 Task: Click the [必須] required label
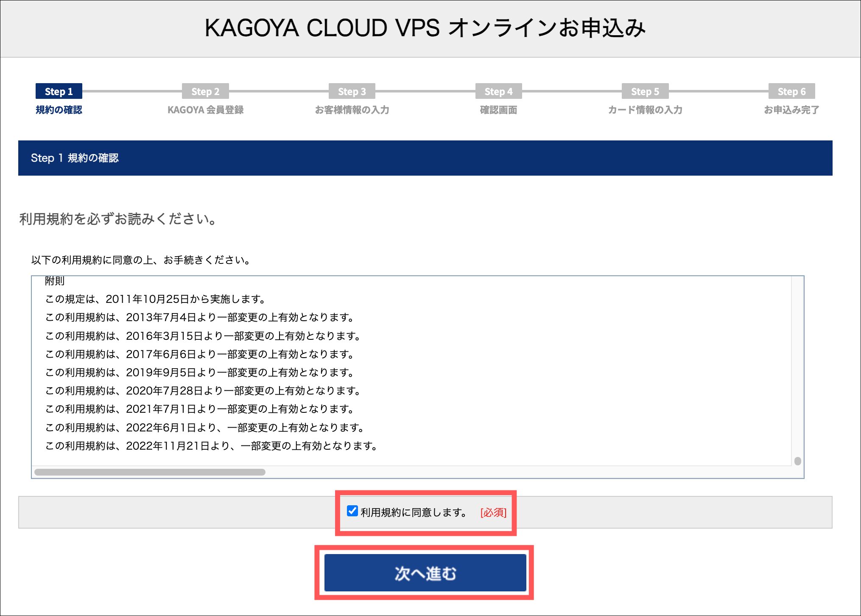point(493,512)
